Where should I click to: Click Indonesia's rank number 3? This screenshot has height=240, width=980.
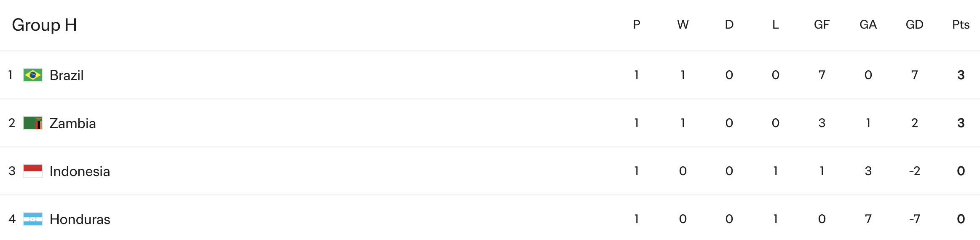[12, 171]
